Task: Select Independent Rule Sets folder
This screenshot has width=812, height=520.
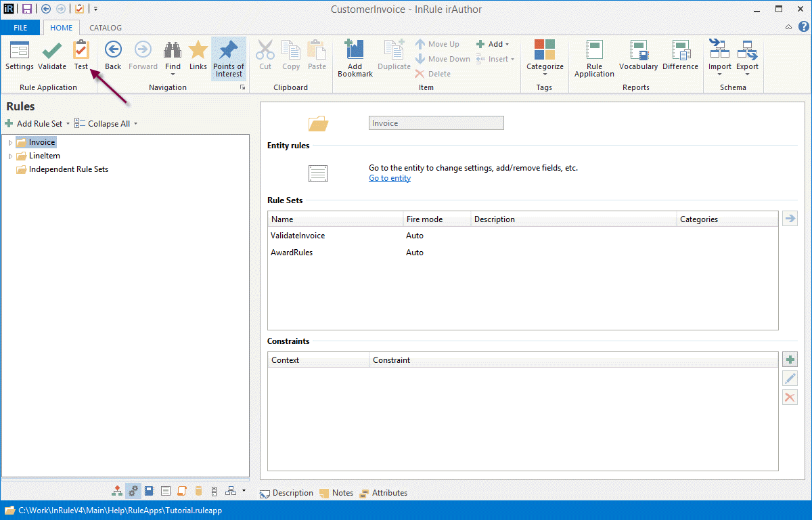Action: tap(68, 169)
